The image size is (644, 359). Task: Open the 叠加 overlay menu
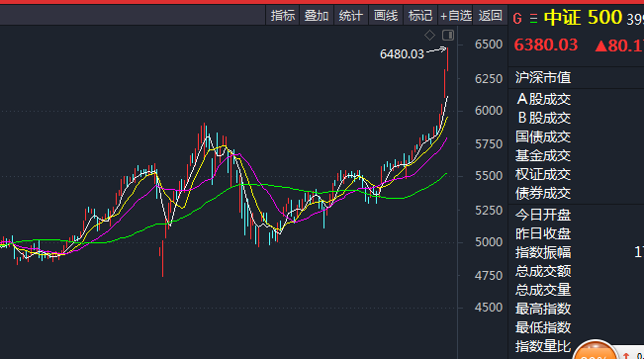pos(317,16)
